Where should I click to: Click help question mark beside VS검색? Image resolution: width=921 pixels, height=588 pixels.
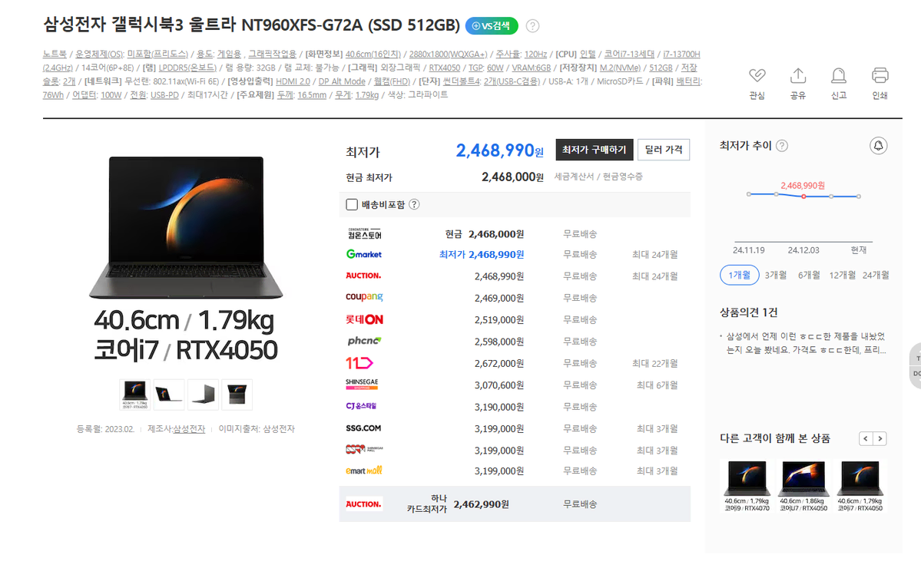point(532,26)
